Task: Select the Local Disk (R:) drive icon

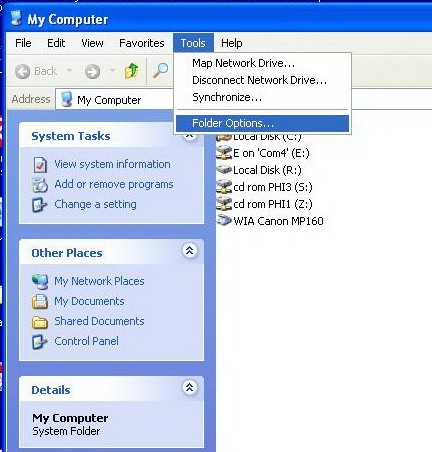Action: point(224,170)
